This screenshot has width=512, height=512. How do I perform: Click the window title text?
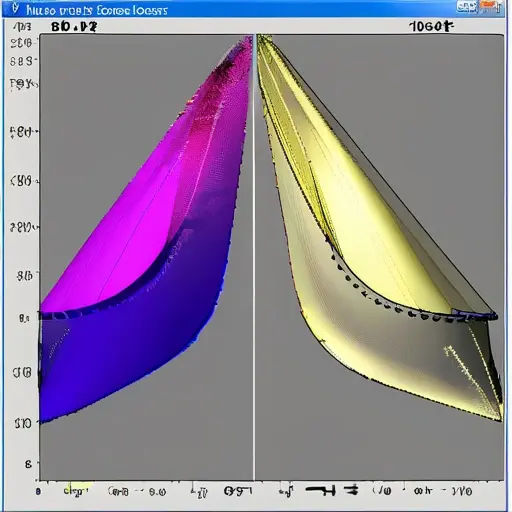(97, 10)
